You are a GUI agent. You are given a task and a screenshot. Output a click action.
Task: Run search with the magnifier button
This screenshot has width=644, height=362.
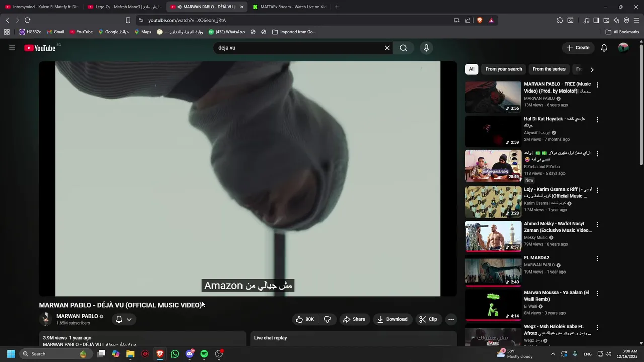point(404,48)
